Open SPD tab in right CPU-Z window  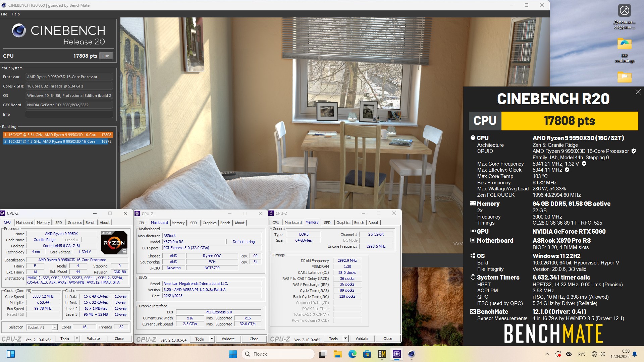pyautogui.click(x=327, y=223)
